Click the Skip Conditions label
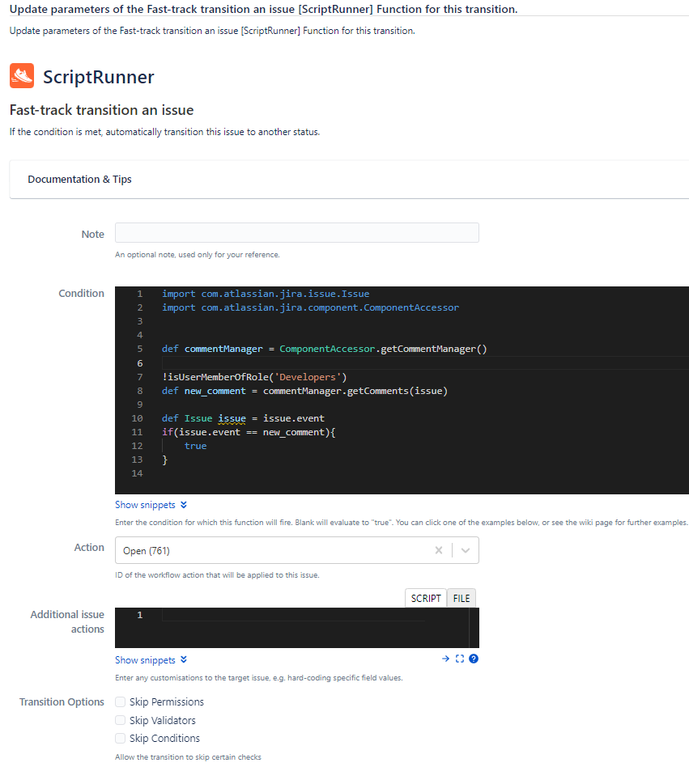This screenshot has height=784, width=689. (x=164, y=739)
